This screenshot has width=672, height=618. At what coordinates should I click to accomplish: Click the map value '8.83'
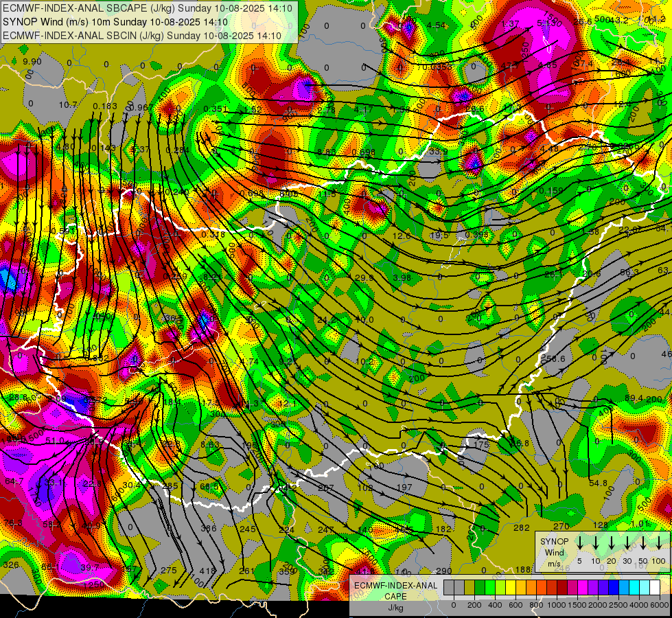(327, 152)
